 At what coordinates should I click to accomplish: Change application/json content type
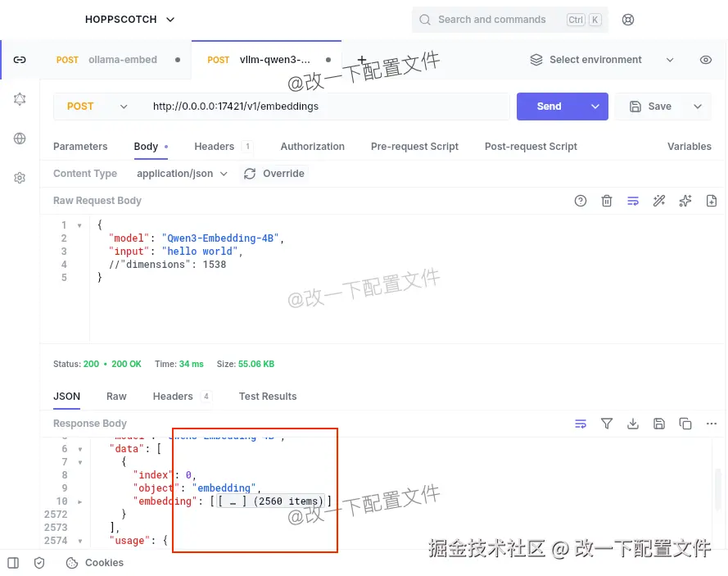click(x=182, y=174)
